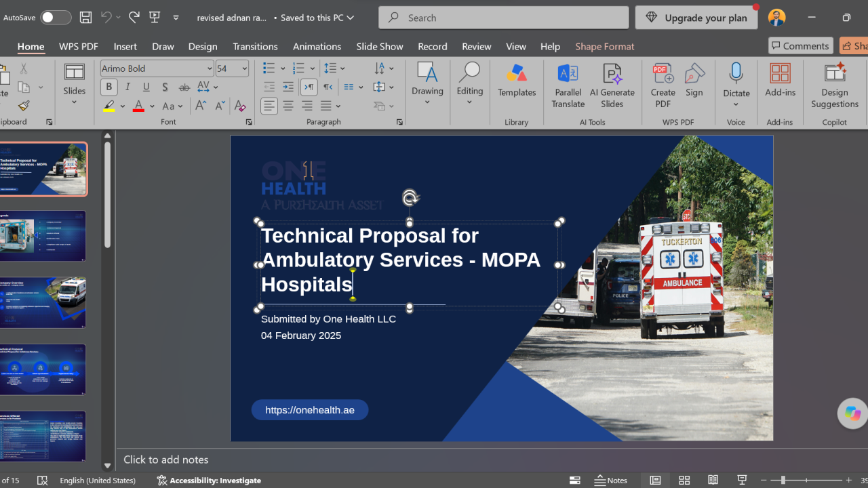Start presentation from beginning icon
Screen dimensions: 868x488
click(155, 18)
